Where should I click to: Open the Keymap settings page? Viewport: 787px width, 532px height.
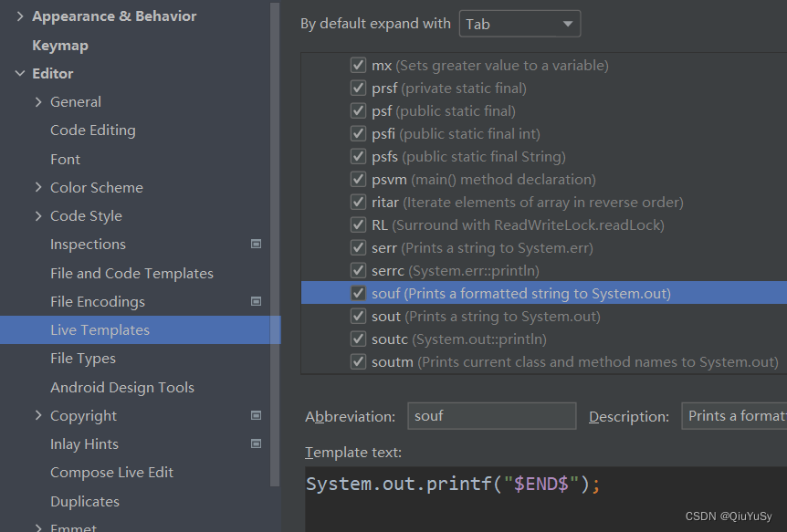pos(60,46)
